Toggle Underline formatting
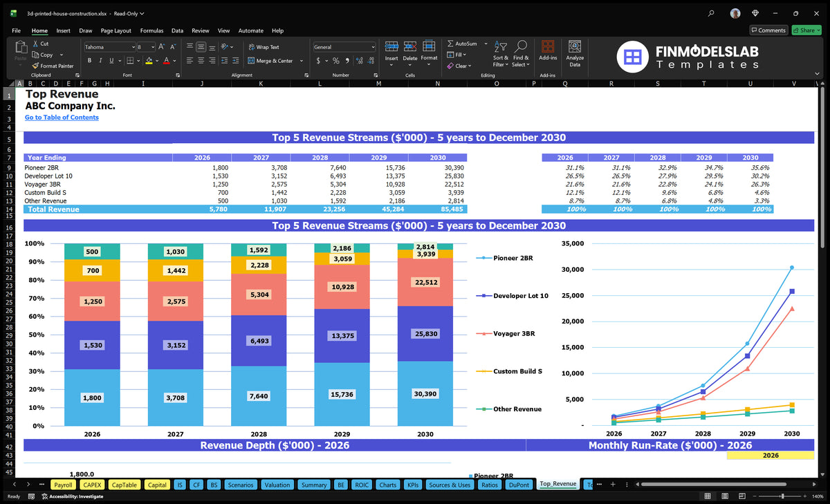 (111, 60)
